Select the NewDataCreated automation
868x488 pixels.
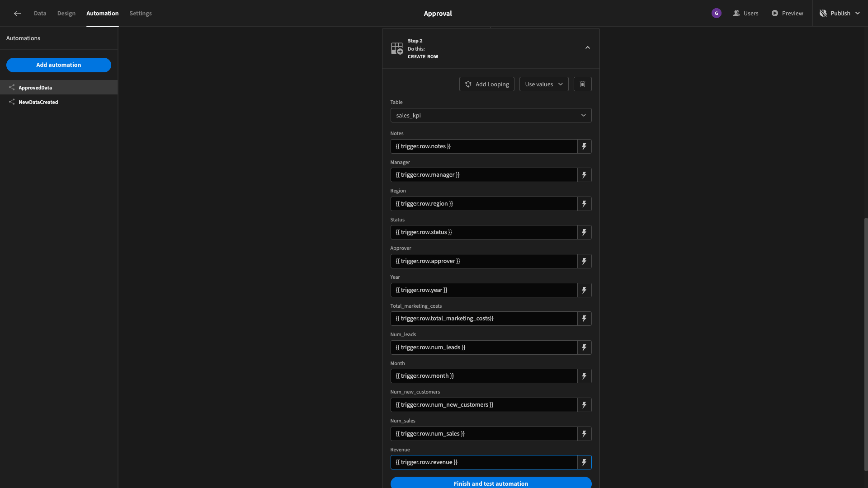point(59,102)
